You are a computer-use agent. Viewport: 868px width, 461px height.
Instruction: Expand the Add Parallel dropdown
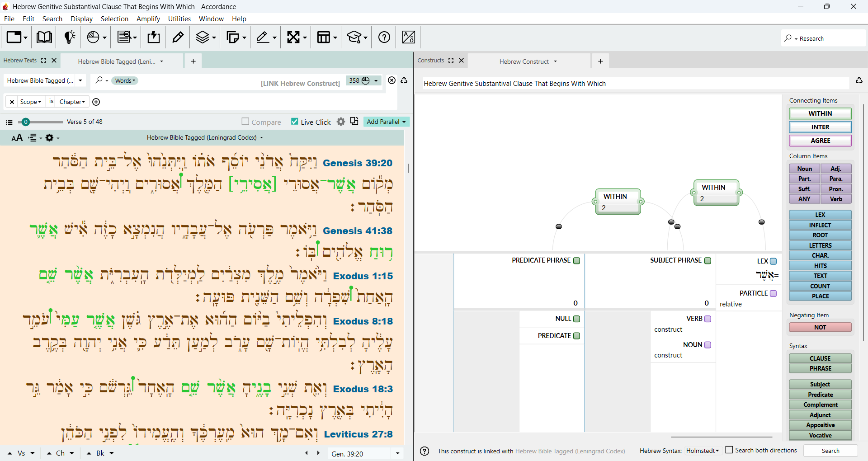[387, 122]
